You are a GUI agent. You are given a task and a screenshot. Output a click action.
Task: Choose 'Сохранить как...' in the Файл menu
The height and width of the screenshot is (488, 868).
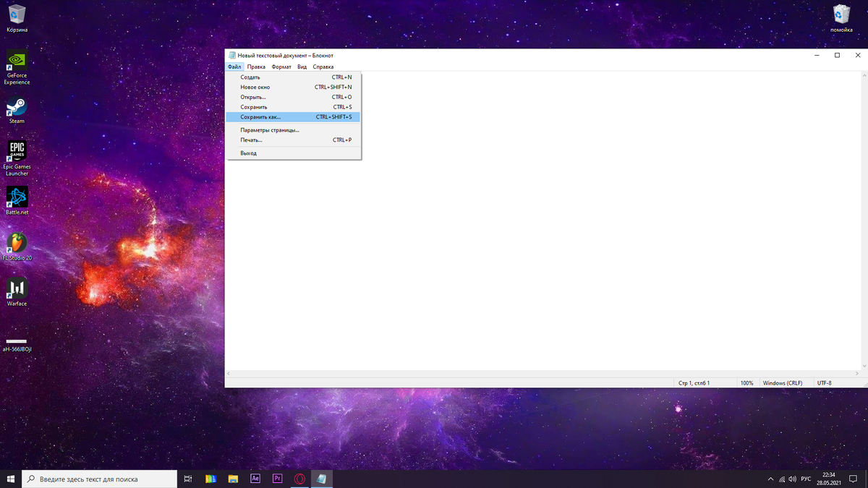(x=293, y=117)
